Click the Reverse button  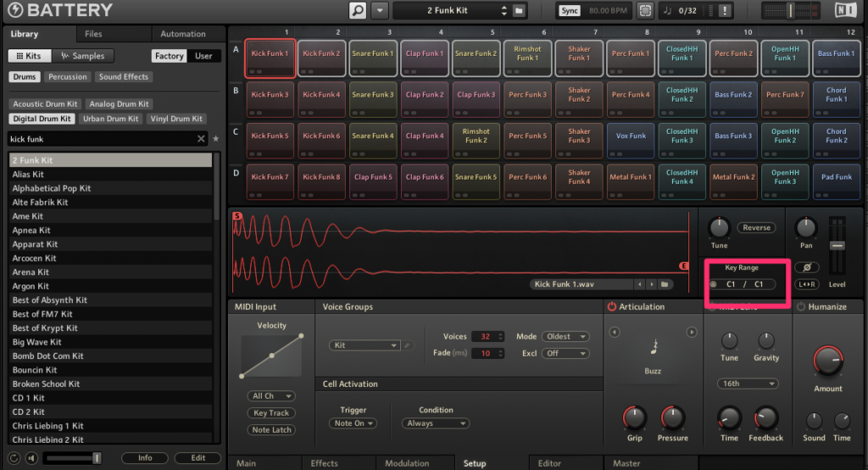coord(756,228)
